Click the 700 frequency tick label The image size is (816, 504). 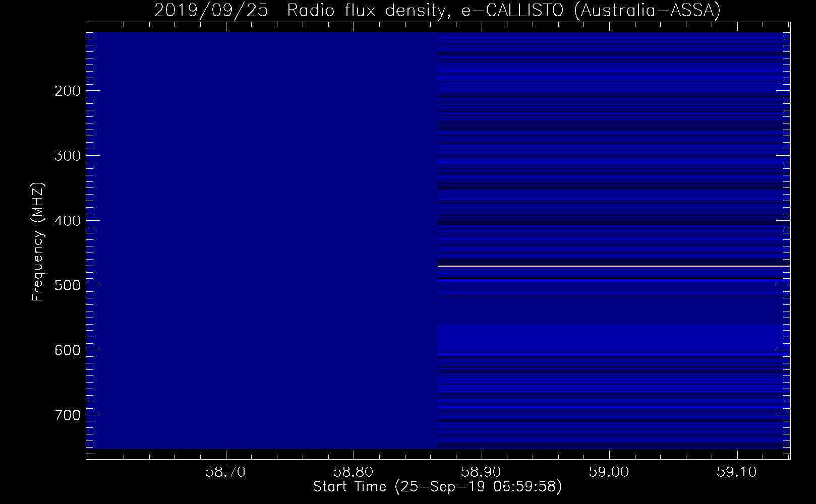[x=67, y=415]
